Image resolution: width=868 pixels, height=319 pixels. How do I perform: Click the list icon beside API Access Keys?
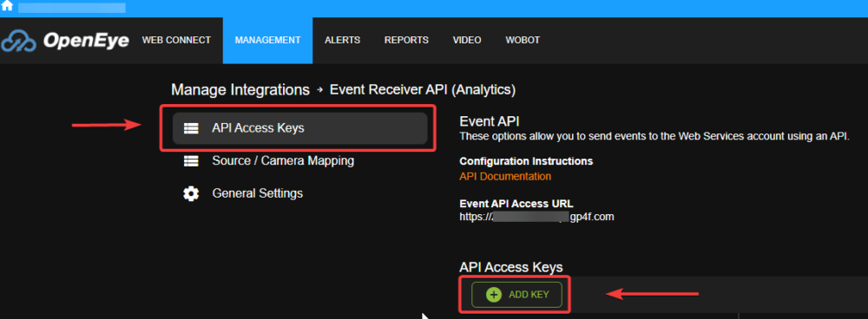(191, 128)
